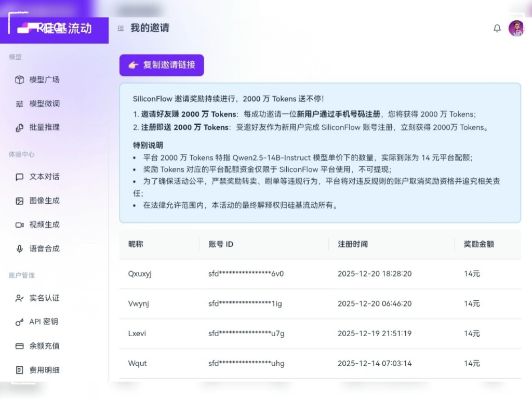
Task: Click the 硅基流动 logo
Action: (54, 28)
